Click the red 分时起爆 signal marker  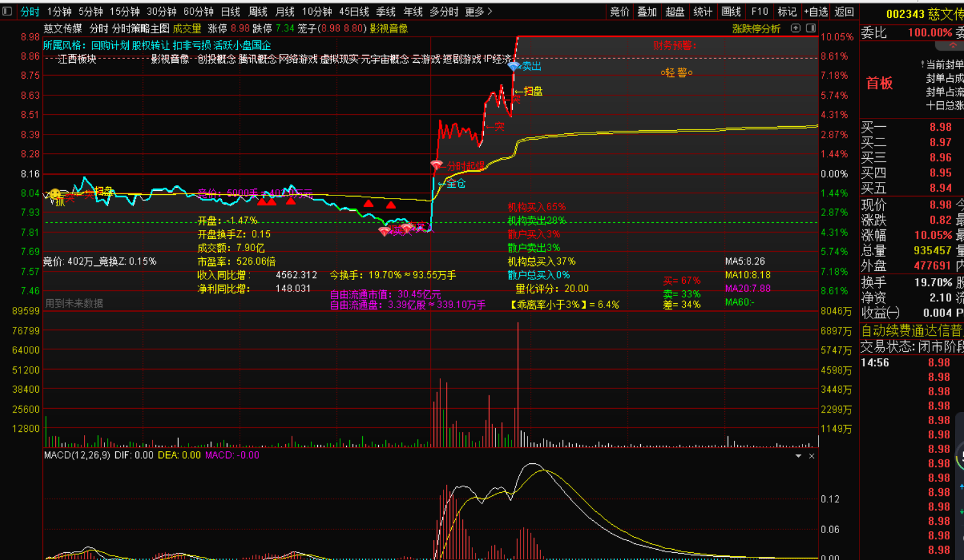[x=436, y=166]
